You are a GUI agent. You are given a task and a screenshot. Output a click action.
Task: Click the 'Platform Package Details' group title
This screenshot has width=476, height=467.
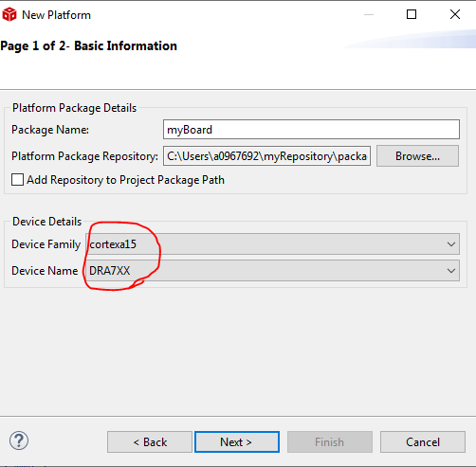click(x=75, y=108)
